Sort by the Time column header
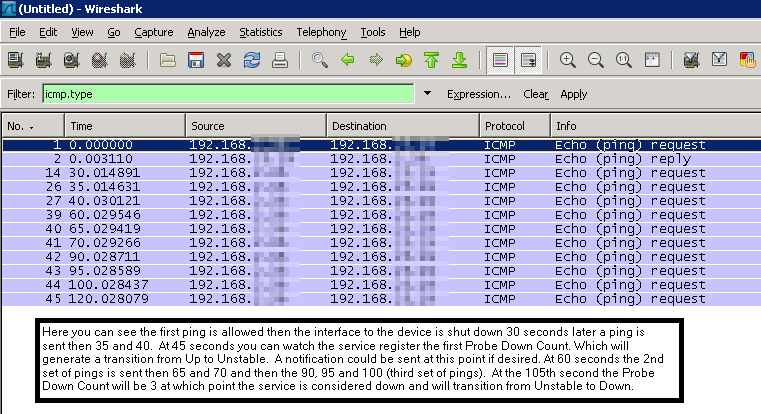Image resolution: width=761 pixels, height=414 pixels. pyautogui.click(x=125, y=126)
